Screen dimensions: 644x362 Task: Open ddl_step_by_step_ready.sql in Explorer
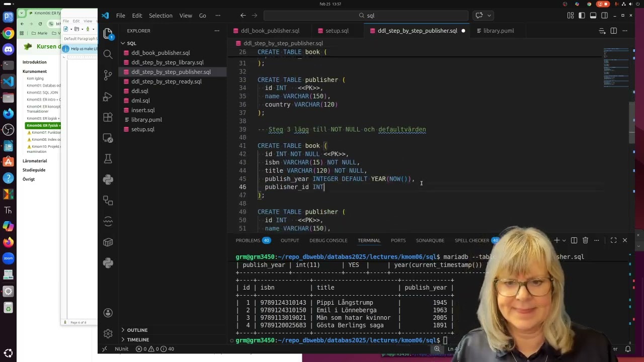(167, 81)
